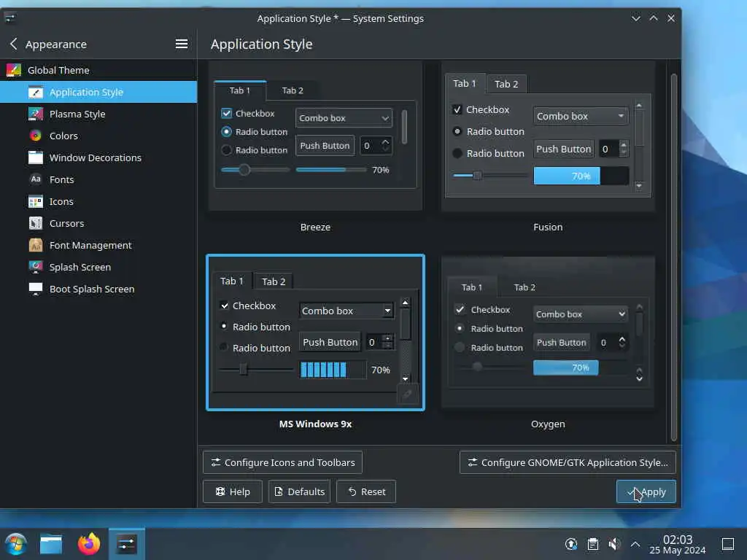Open the file manager from taskbar
The height and width of the screenshot is (560, 747).
51,544
